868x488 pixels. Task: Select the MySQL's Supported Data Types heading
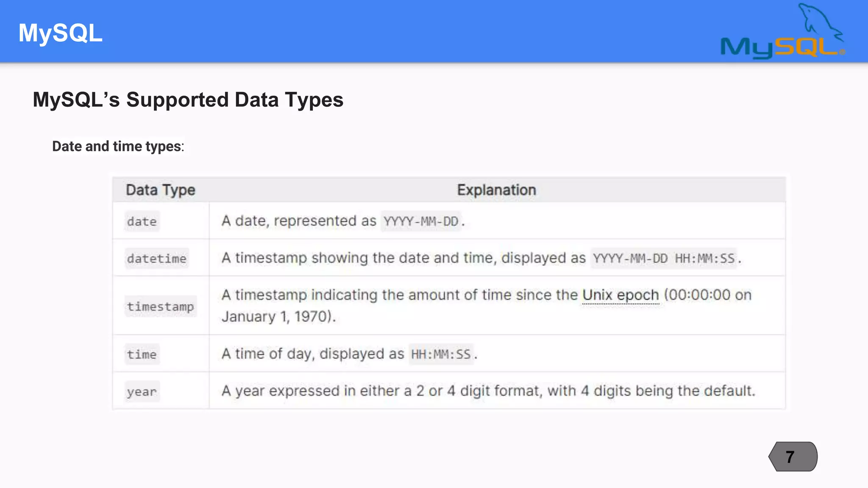pos(188,100)
